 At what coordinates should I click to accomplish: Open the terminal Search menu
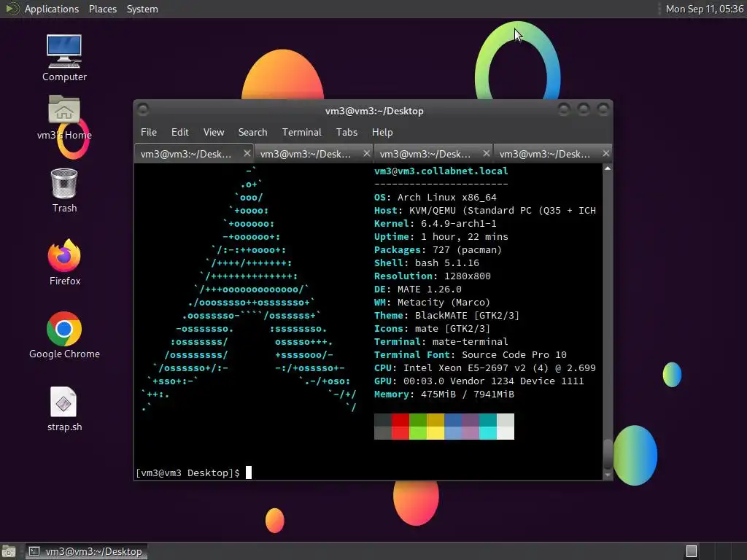pos(252,133)
